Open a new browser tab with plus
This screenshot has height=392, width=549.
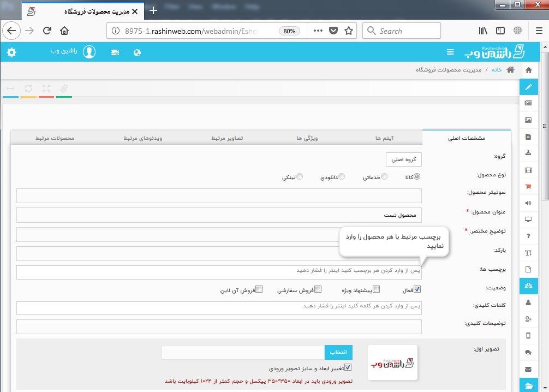click(x=153, y=10)
